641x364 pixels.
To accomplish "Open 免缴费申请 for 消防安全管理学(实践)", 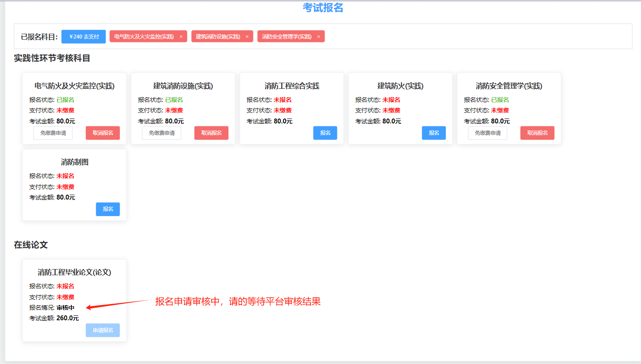I will 487,133.
